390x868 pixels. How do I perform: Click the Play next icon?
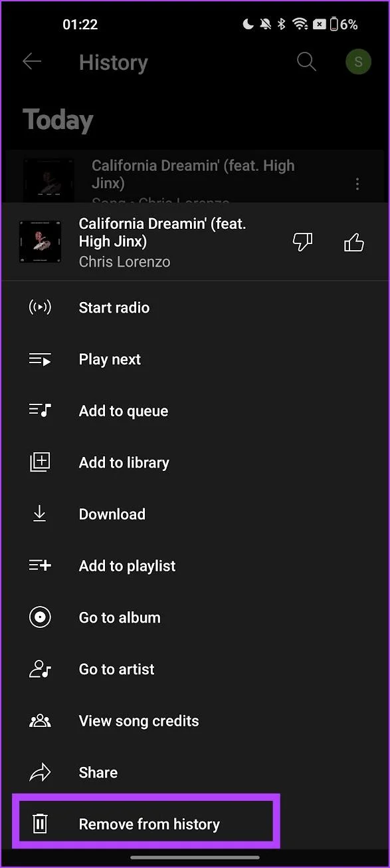40,359
